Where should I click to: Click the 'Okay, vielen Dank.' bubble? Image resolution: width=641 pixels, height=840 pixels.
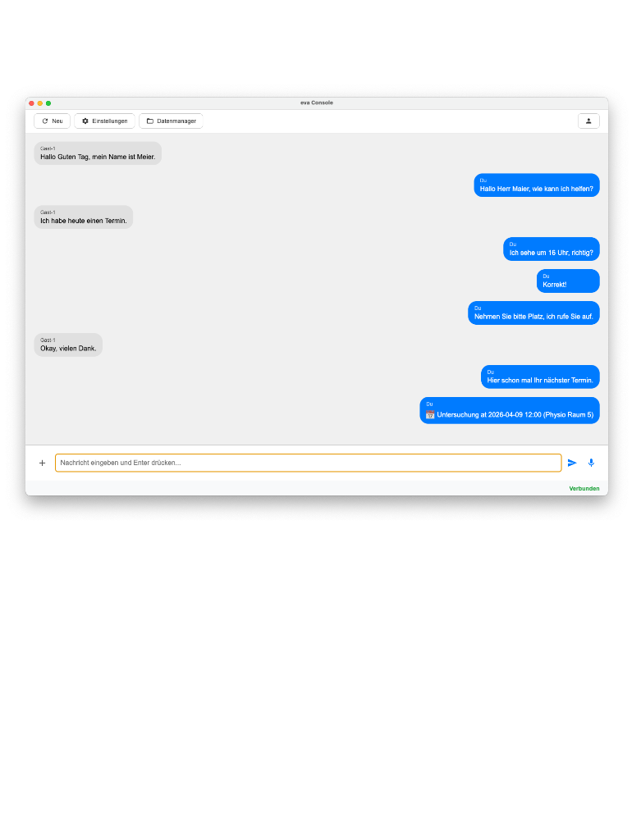click(68, 345)
